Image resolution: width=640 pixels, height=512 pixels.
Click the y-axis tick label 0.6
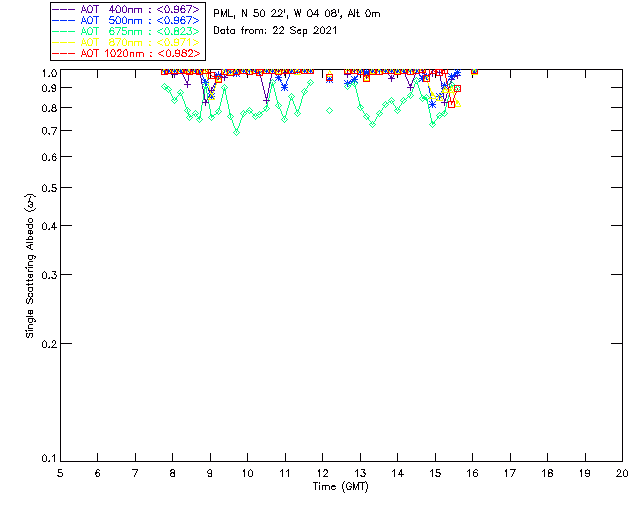pyautogui.click(x=49, y=157)
